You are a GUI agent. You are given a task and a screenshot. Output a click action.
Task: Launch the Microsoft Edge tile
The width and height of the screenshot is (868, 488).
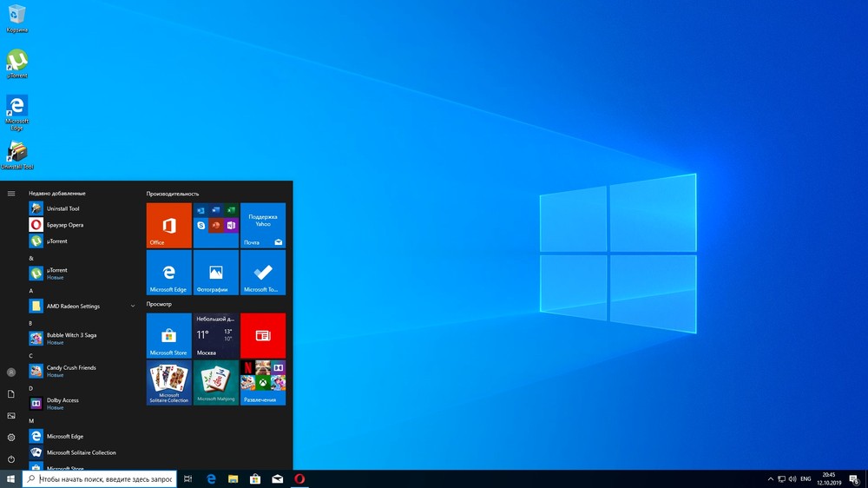tap(168, 273)
